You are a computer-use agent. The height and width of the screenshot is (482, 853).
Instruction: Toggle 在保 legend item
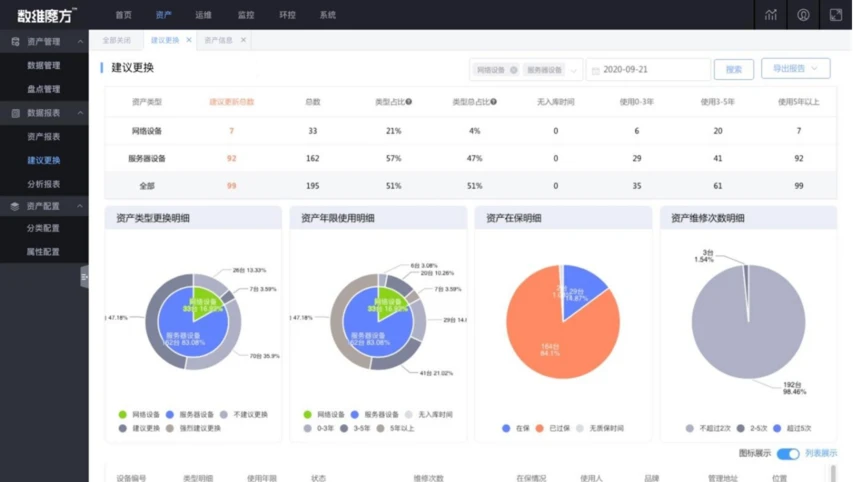point(516,428)
